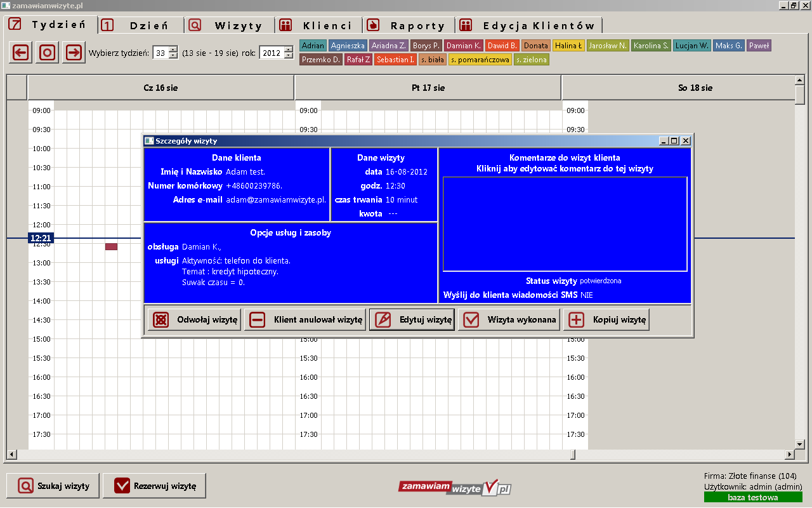This screenshot has height=508, width=812.
Task: Open the Raporty tab
Action: (409, 25)
